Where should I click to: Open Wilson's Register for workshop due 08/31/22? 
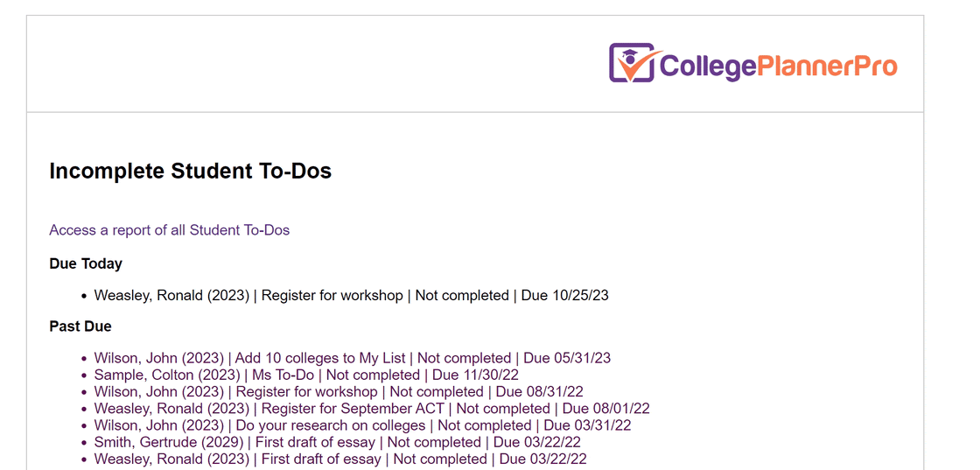[339, 392]
